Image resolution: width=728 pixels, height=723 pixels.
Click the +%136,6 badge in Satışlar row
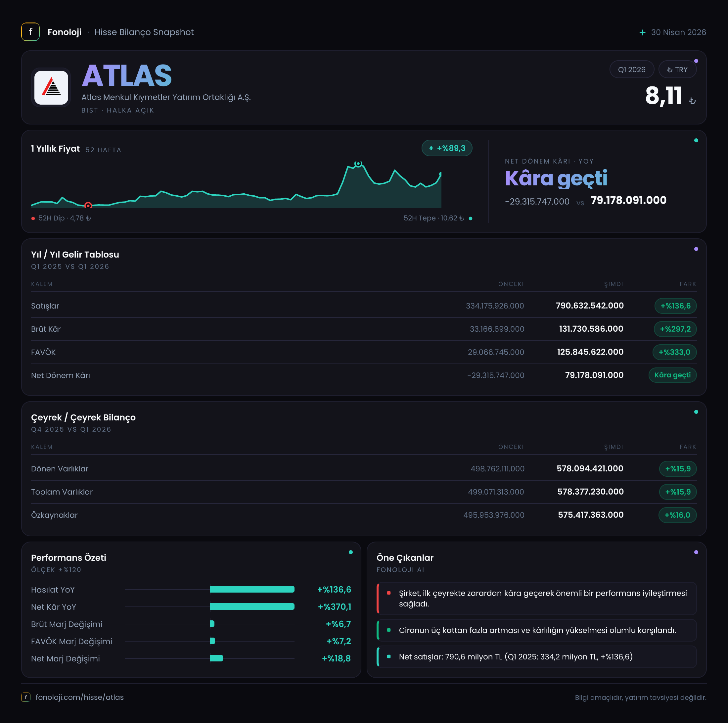(675, 306)
